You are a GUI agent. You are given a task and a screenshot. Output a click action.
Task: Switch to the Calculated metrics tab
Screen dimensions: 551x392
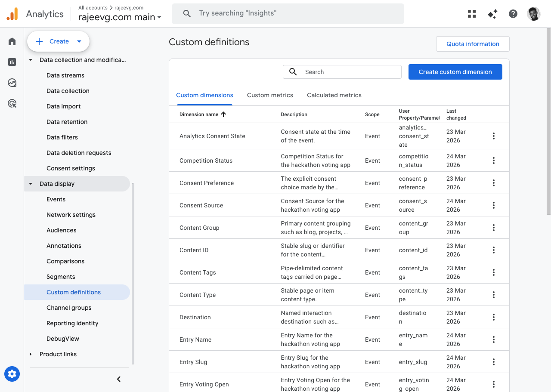point(334,95)
